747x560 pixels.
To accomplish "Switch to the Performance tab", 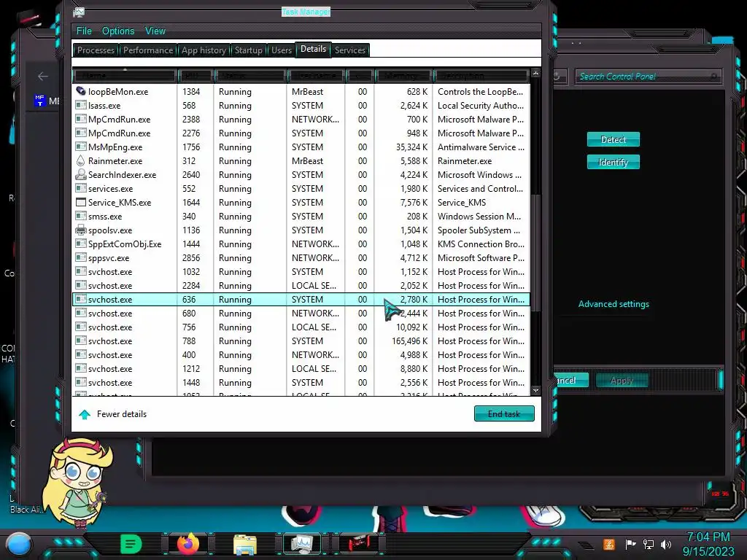I will pyautogui.click(x=147, y=50).
